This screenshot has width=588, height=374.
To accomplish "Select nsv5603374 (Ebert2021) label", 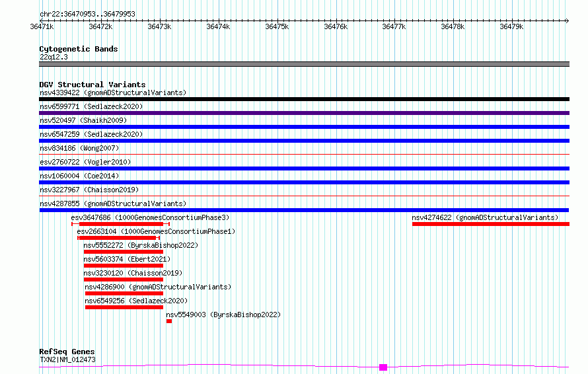I will point(127,259).
